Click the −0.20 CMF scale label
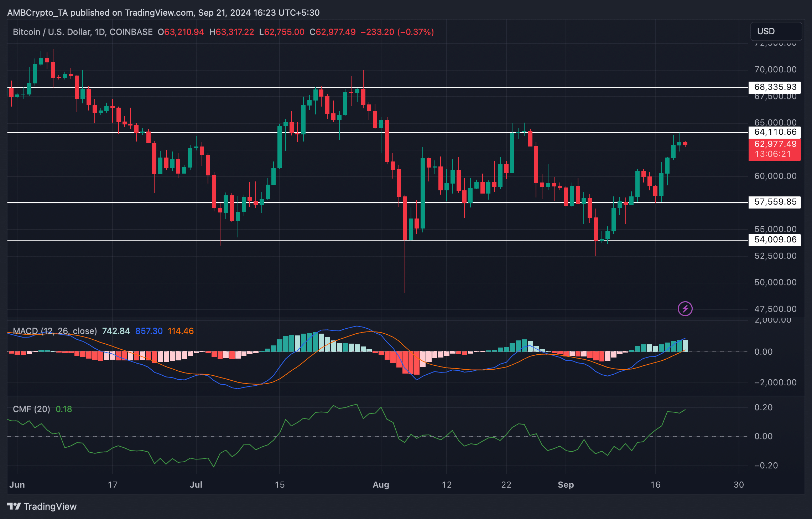Image resolution: width=812 pixels, height=519 pixels. tap(766, 466)
